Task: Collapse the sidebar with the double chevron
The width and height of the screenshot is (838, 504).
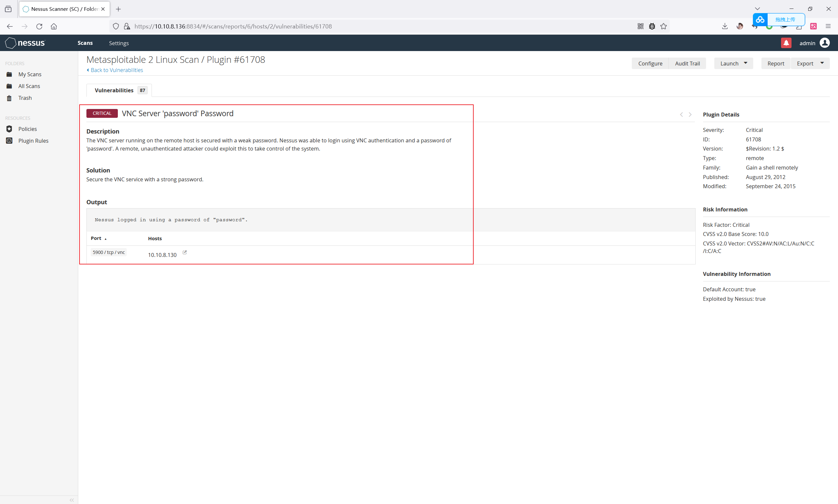Action: coord(72,500)
